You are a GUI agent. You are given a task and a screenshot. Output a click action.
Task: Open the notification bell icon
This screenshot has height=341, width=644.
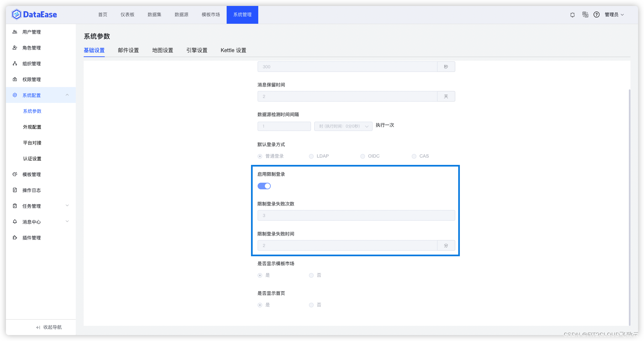(573, 15)
